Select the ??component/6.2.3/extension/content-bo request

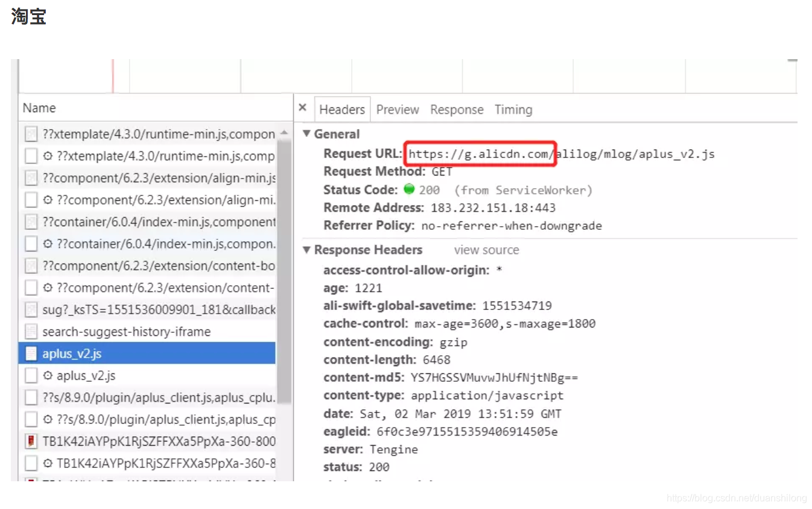click(x=147, y=266)
